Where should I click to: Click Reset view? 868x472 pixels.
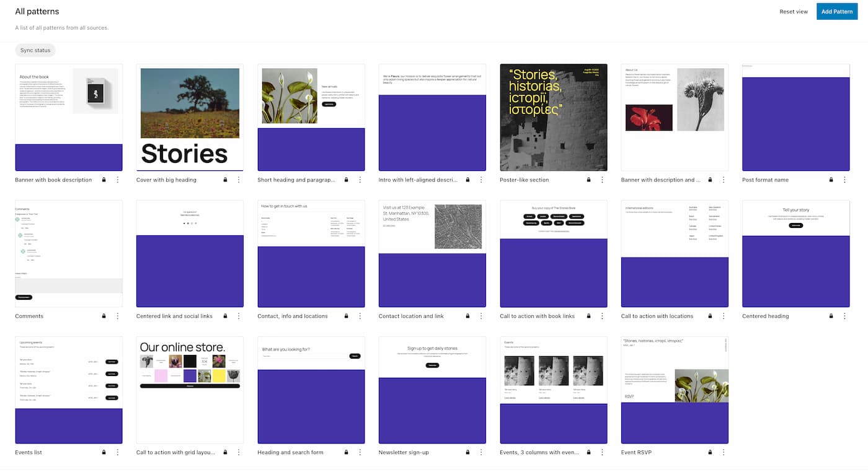point(794,11)
